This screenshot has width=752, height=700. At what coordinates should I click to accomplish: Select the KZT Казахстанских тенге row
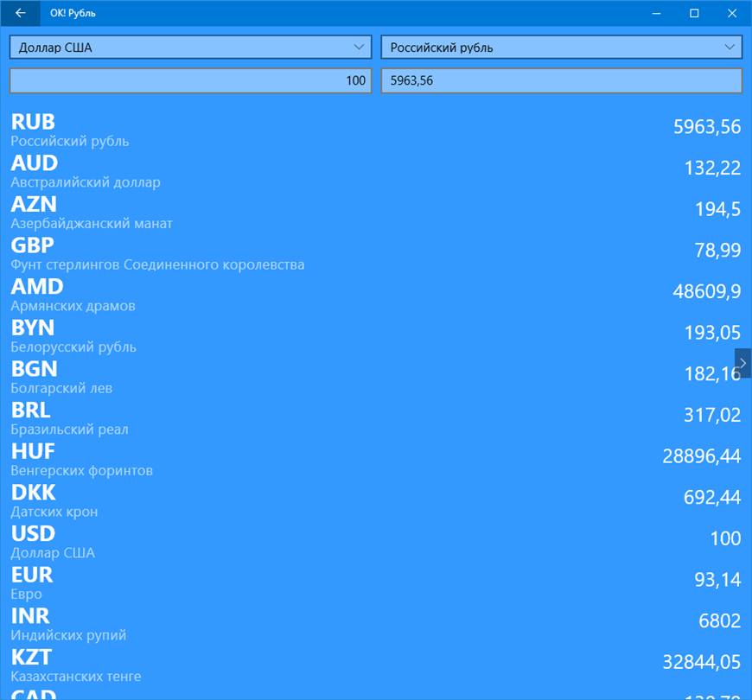coord(376,665)
